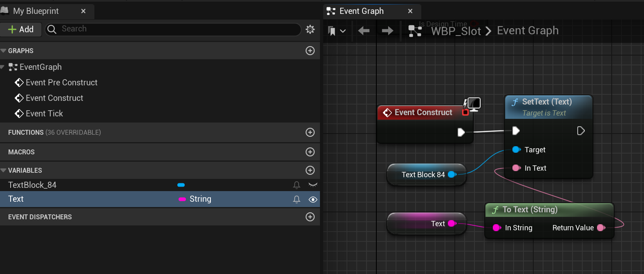Image resolution: width=644 pixels, height=274 pixels.
Task: Navigate forward with right arrow
Action: click(x=387, y=31)
